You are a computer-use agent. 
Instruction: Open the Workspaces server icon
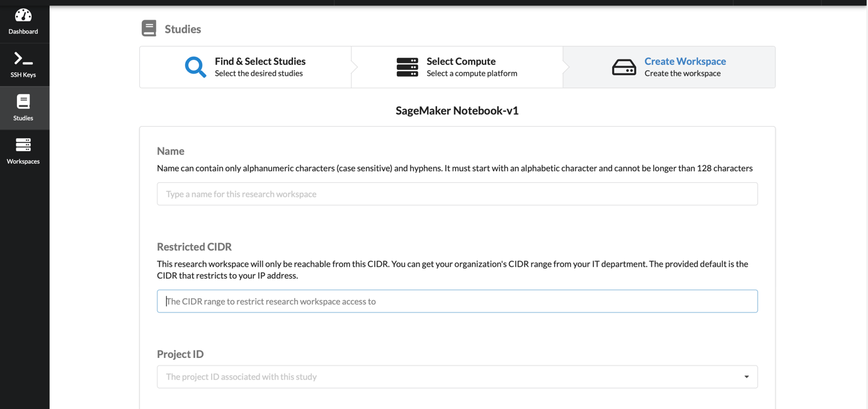click(23, 145)
